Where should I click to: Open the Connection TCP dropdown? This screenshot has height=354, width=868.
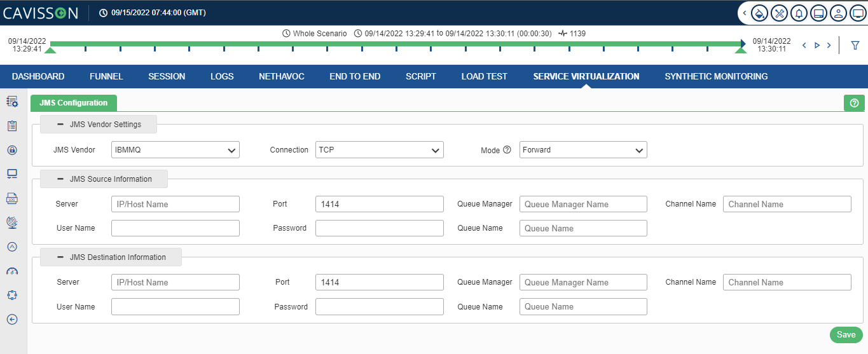coord(380,150)
